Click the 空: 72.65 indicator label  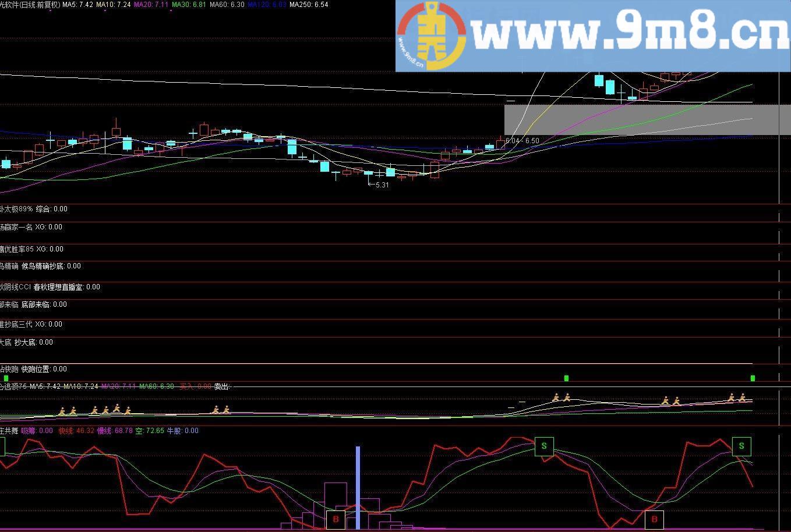click(x=150, y=431)
